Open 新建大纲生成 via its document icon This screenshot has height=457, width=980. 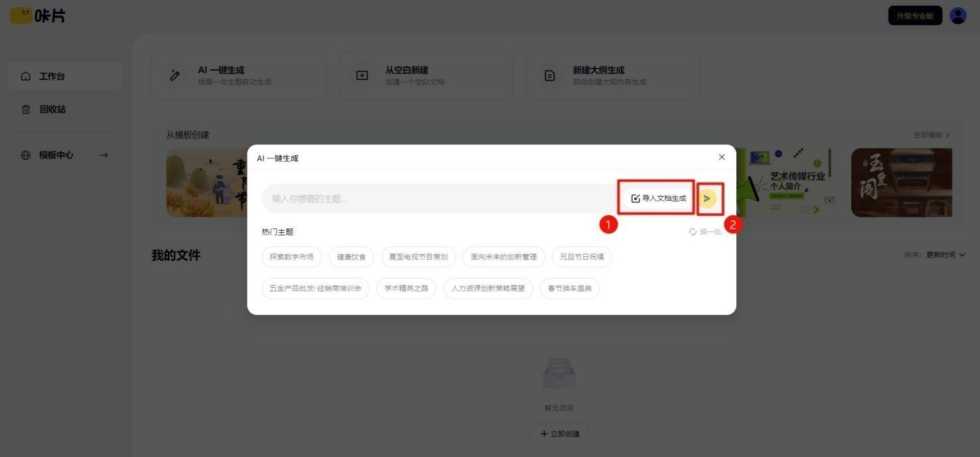pyautogui.click(x=549, y=75)
